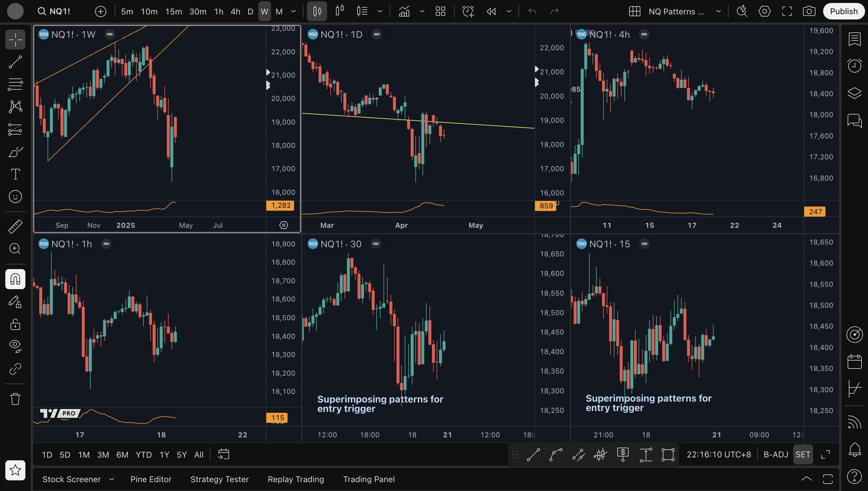The height and width of the screenshot is (491, 868).
Task: Expand the time interval dropdown arrow
Action: (293, 11)
